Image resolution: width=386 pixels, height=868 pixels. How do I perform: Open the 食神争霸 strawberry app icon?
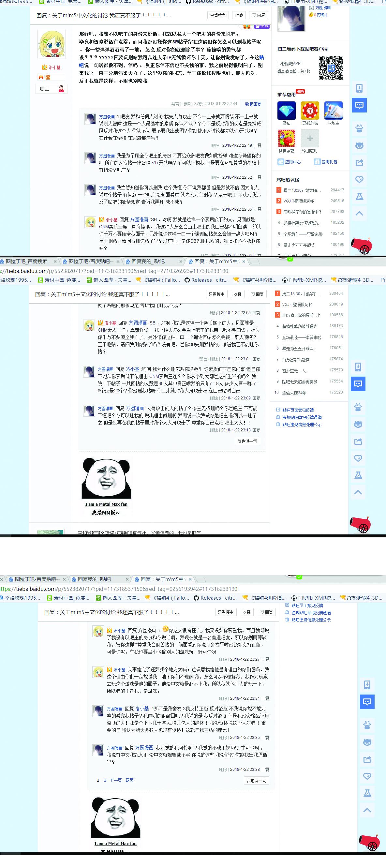click(286, 138)
